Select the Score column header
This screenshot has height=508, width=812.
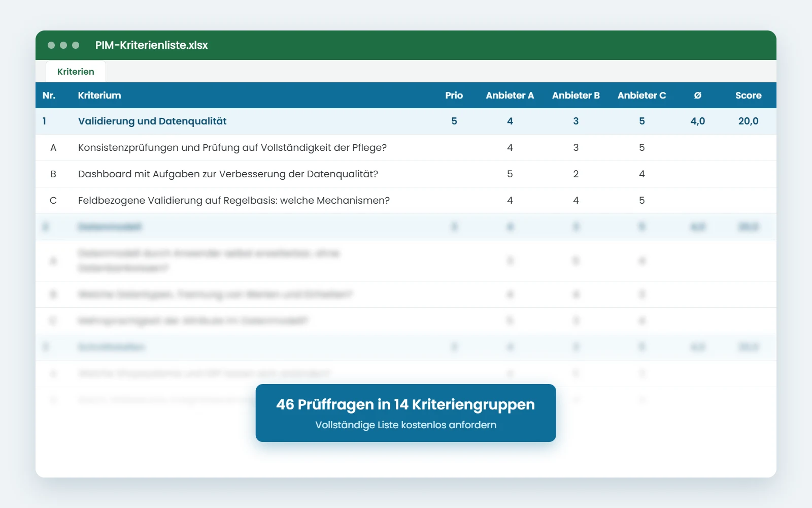pos(749,96)
